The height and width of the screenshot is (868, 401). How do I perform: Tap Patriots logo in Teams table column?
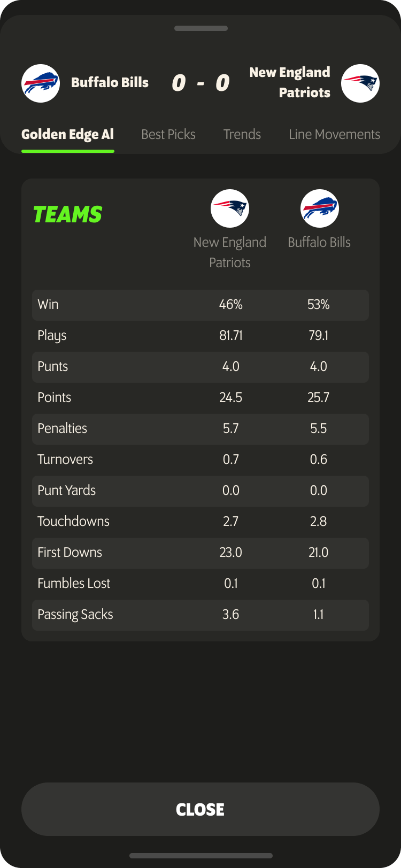click(230, 208)
